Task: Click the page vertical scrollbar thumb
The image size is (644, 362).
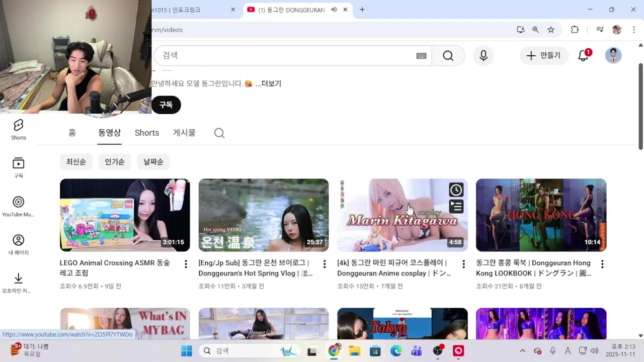Action: click(x=640, y=106)
